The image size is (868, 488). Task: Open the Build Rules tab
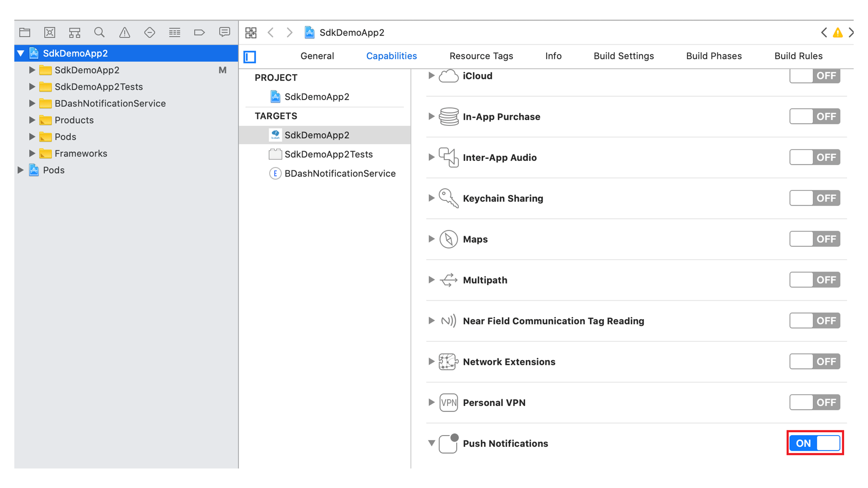pyautogui.click(x=799, y=56)
